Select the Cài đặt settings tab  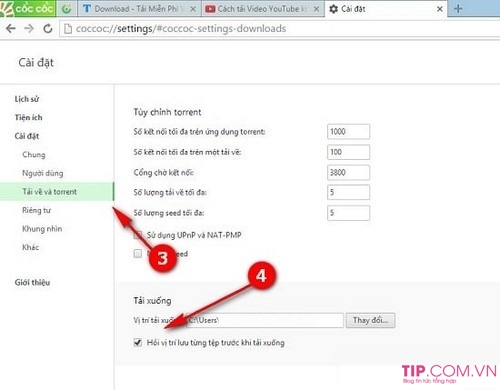(x=386, y=9)
